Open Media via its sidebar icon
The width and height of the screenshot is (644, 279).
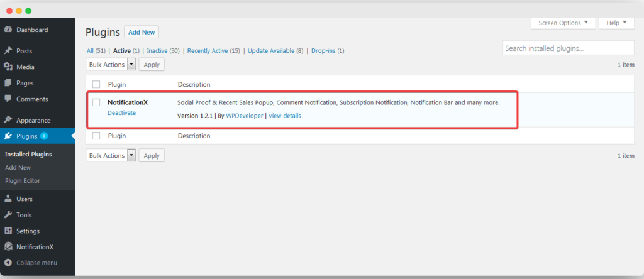(x=8, y=67)
